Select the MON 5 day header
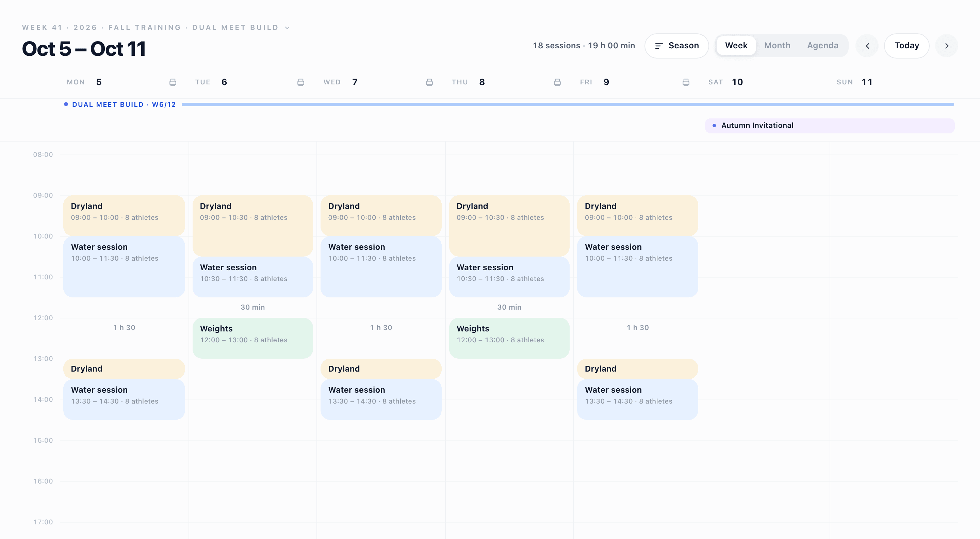Viewport: 980px width, 539px height. (x=84, y=82)
